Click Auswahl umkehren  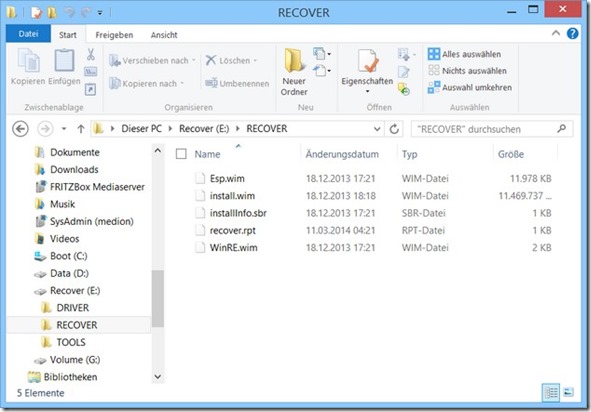[470, 87]
